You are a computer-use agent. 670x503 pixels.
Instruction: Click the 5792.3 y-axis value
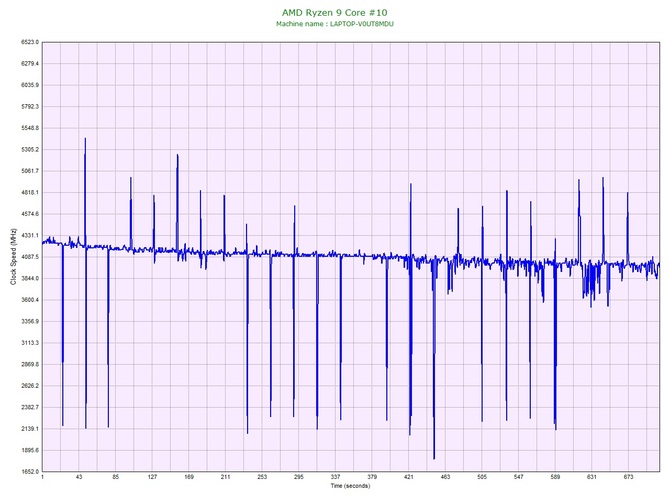pos(30,107)
